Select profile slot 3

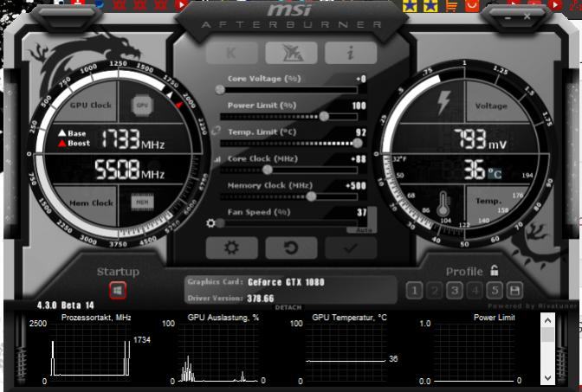455,291
